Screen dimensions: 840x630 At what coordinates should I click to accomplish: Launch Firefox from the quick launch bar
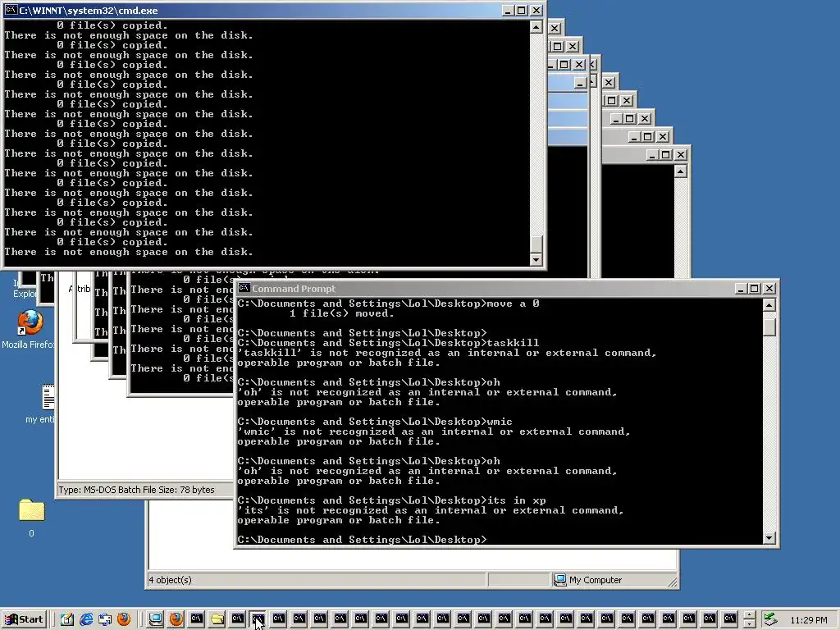[124, 619]
